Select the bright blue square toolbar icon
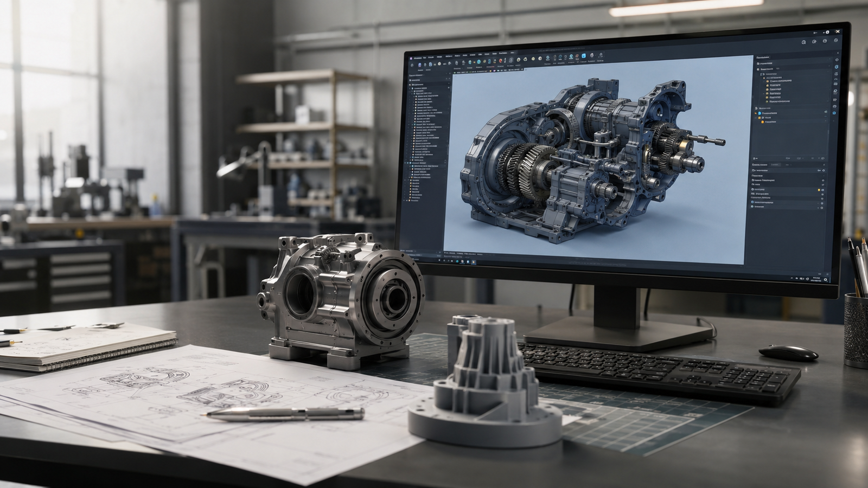This screenshot has width=868, height=488. tap(584, 56)
